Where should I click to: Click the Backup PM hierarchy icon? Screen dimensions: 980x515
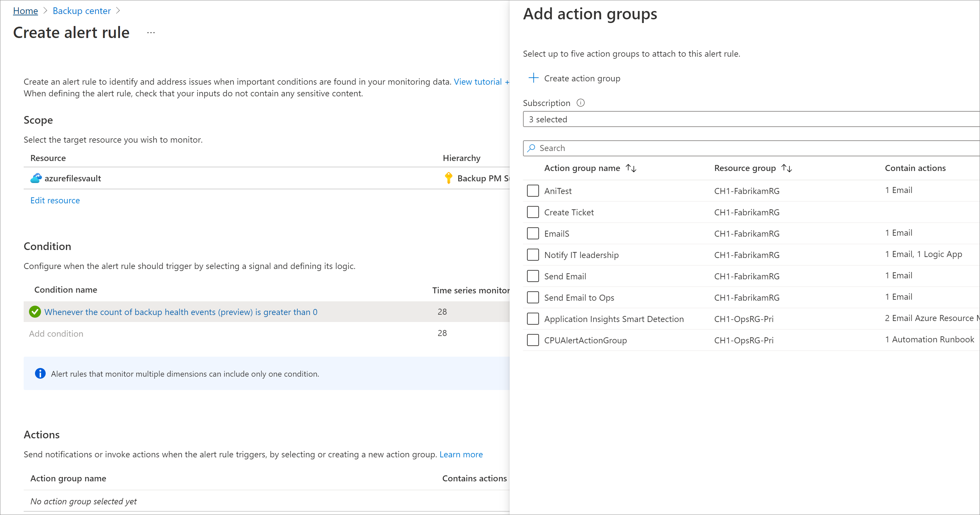(447, 178)
